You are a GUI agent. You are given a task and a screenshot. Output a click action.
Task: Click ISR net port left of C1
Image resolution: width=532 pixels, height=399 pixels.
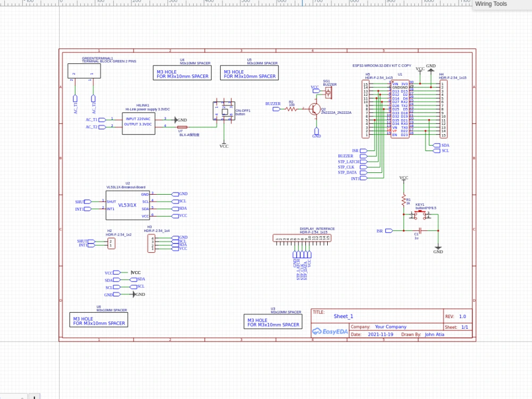pos(389,231)
